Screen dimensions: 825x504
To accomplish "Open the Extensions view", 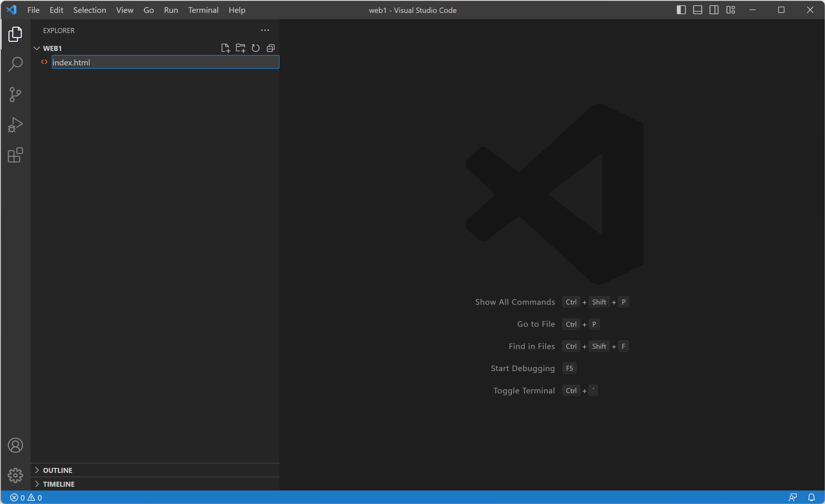I will click(15, 155).
